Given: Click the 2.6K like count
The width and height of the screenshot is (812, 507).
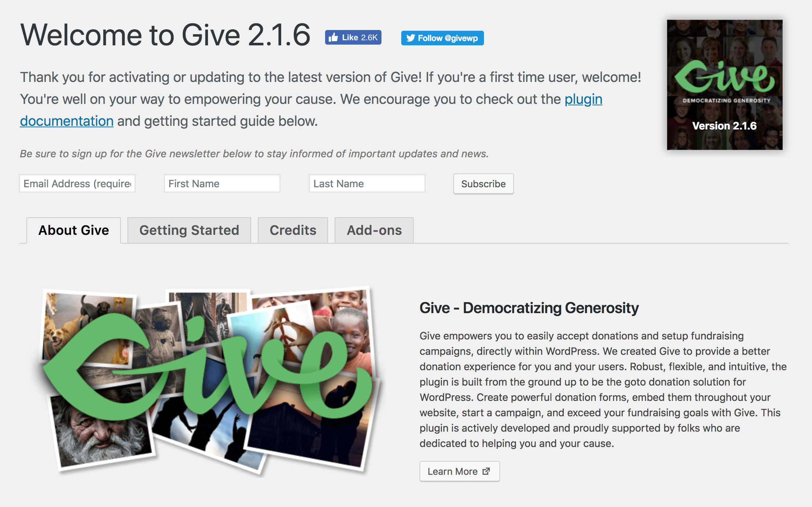Looking at the screenshot, I should tap(369, 37).
